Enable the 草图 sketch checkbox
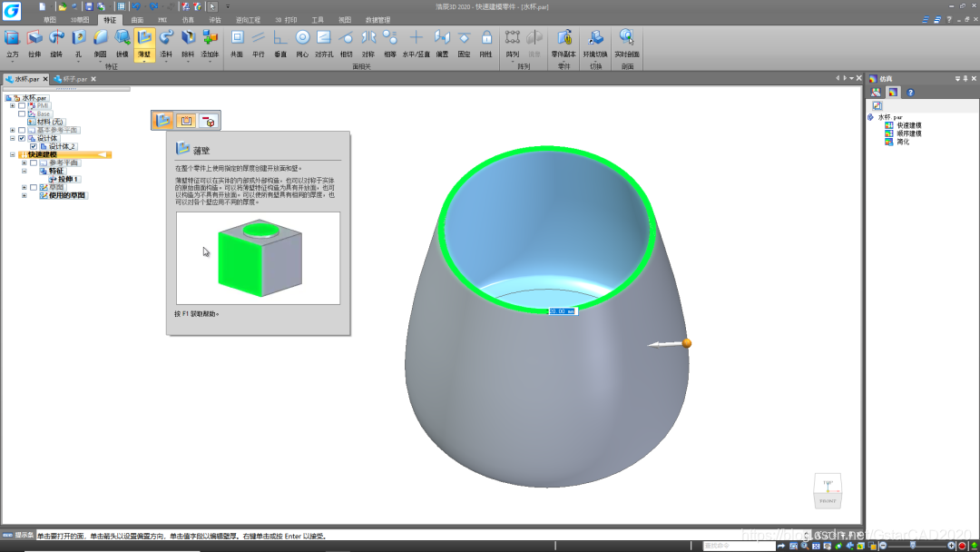980x552 pixels. (x=34, y=188)
